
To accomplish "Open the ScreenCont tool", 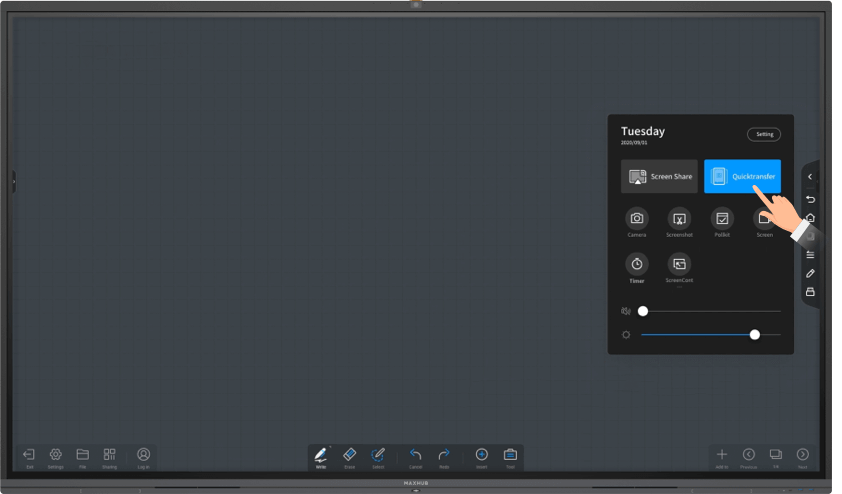I will (679, 264).
